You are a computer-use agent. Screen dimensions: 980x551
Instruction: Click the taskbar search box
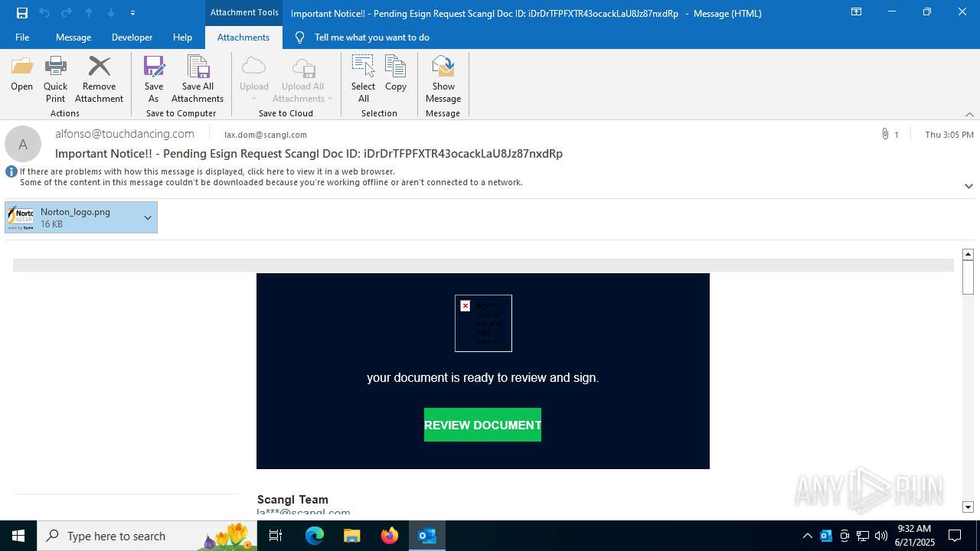(x=148, y=536)
